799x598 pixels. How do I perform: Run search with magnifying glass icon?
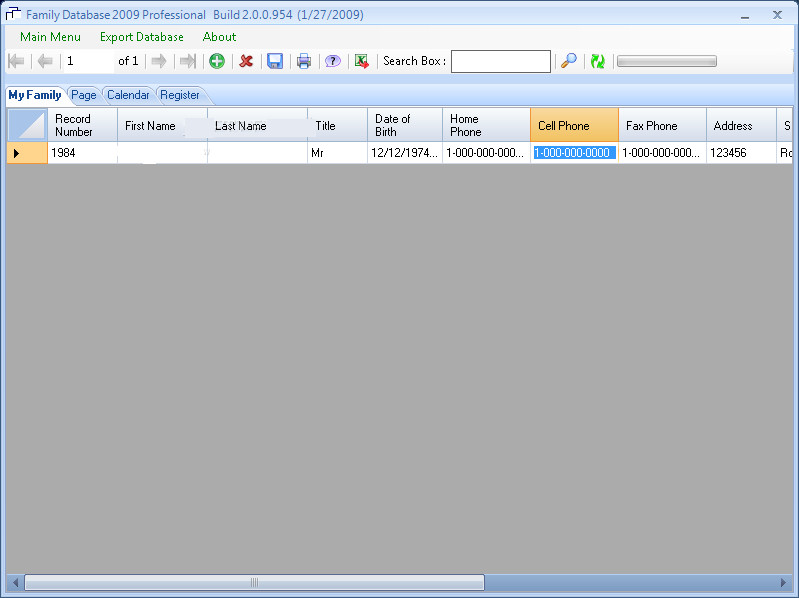point(569,61)
